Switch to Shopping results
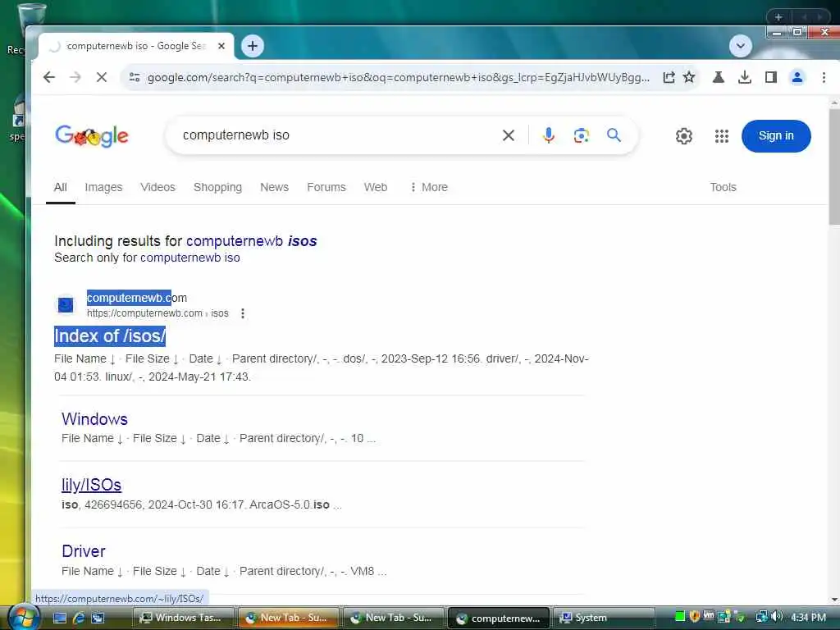 (x=217, y=187)
